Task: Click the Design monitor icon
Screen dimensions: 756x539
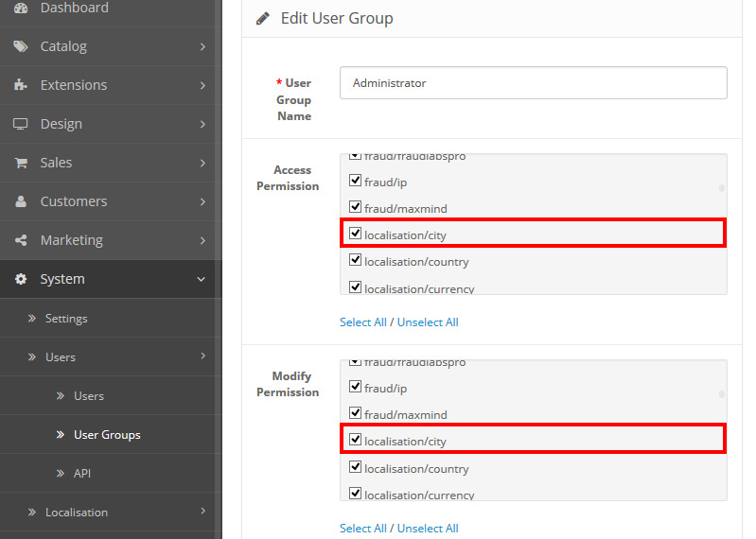Action: (x=21, y=124)
